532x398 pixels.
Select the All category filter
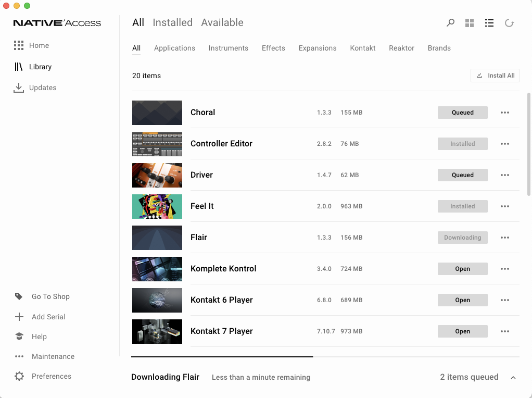136,48
